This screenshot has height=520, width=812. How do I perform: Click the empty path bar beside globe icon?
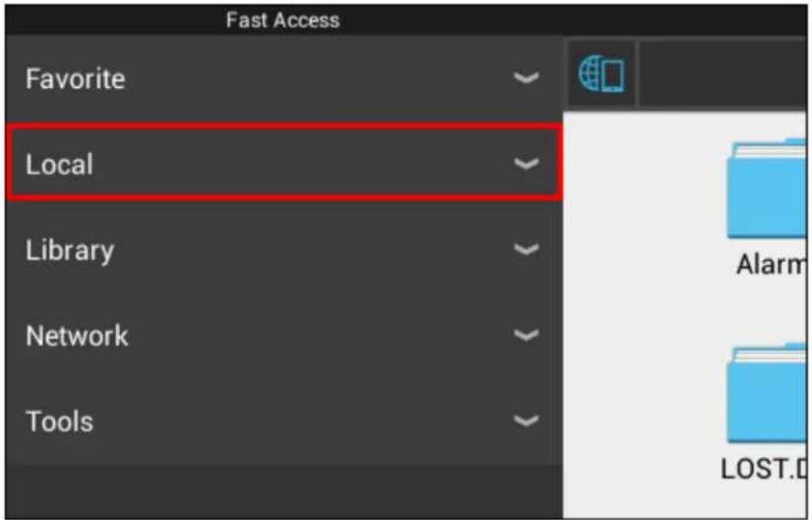pyautogui.click(x=723, y=74)
